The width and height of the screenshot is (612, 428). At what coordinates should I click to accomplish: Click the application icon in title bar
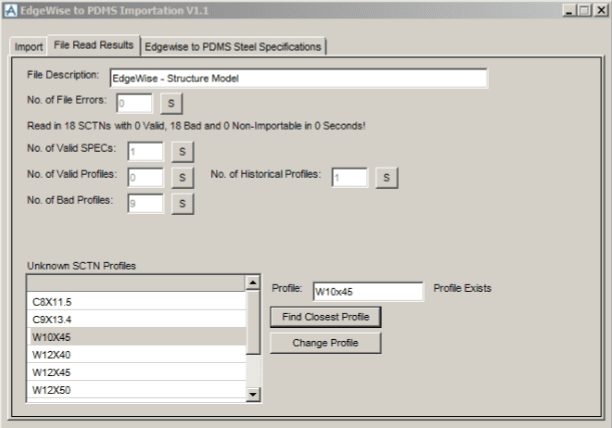pyautogui.click(x=11, y=11)
